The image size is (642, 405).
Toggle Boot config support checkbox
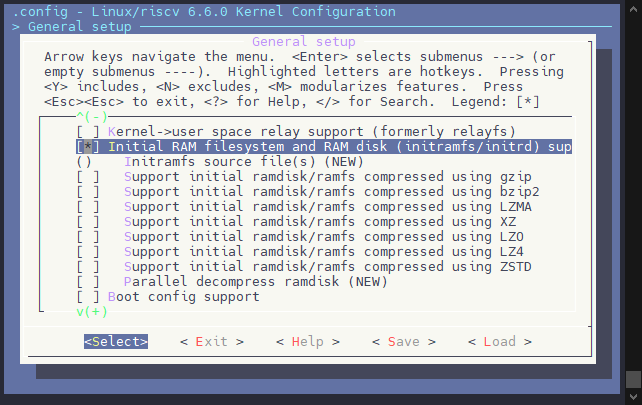pos(88,296)
